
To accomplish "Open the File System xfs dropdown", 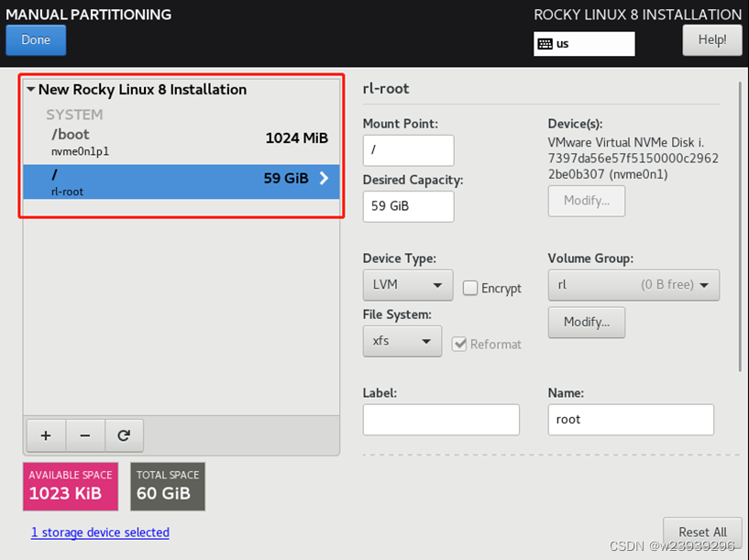I will pos(402,341).
